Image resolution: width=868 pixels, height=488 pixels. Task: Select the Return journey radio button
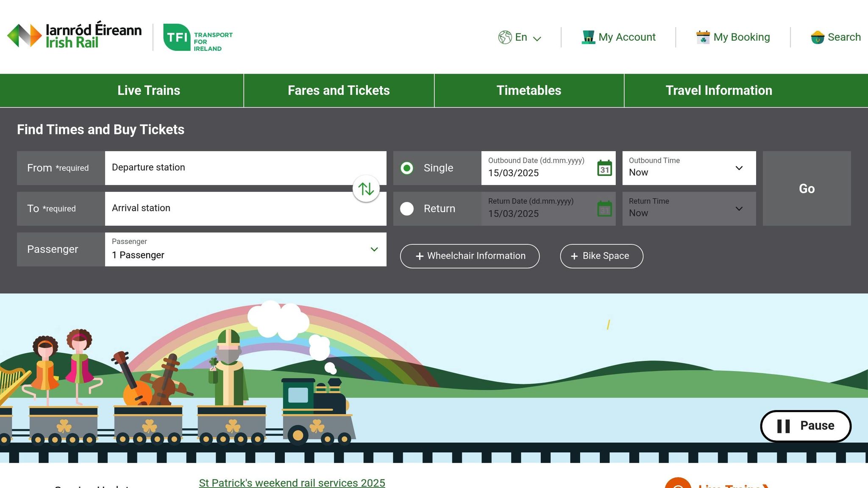click(407, 208)
